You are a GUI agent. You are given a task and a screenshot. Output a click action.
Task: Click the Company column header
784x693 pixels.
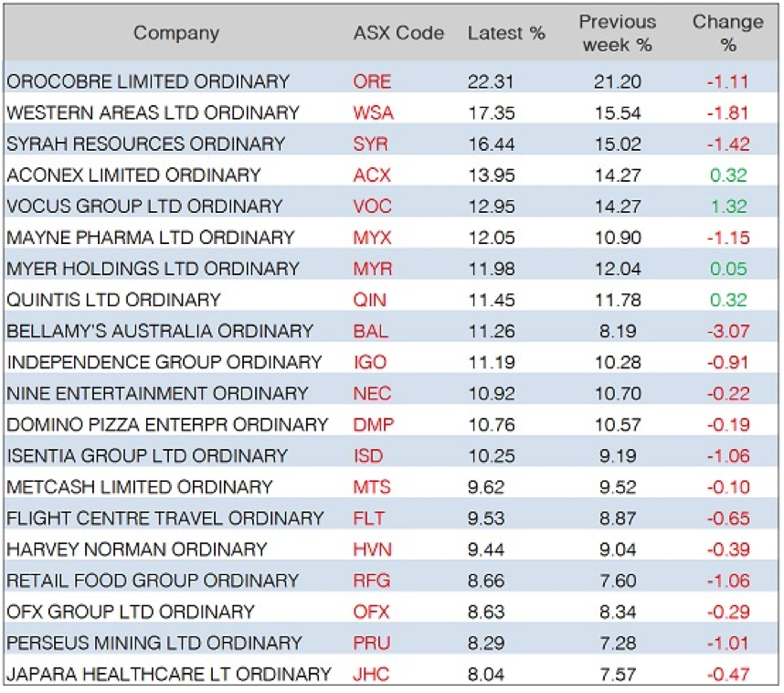tap(176, 34)
